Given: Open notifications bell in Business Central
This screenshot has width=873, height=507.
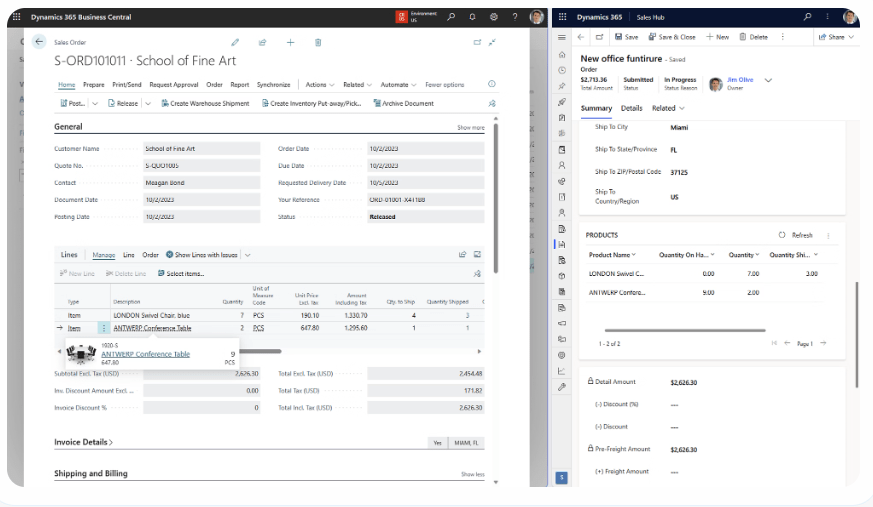Looking at the screenshot, I should click(x=472, y=17).
